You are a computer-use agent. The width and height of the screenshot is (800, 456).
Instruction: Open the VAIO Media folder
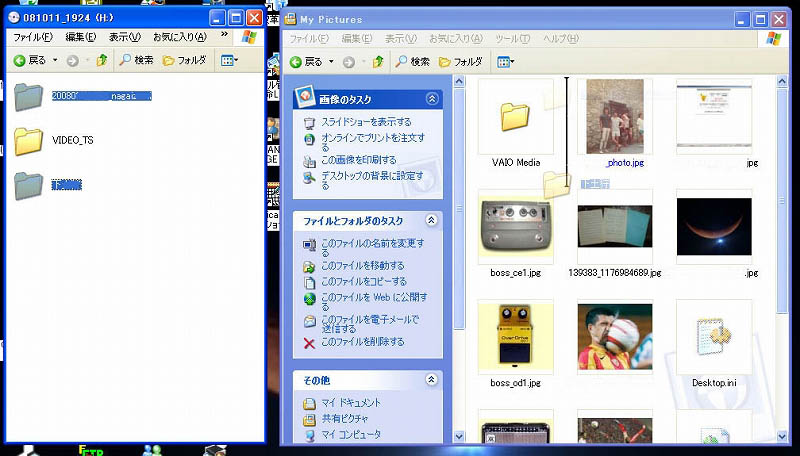(x=515, y=116)
